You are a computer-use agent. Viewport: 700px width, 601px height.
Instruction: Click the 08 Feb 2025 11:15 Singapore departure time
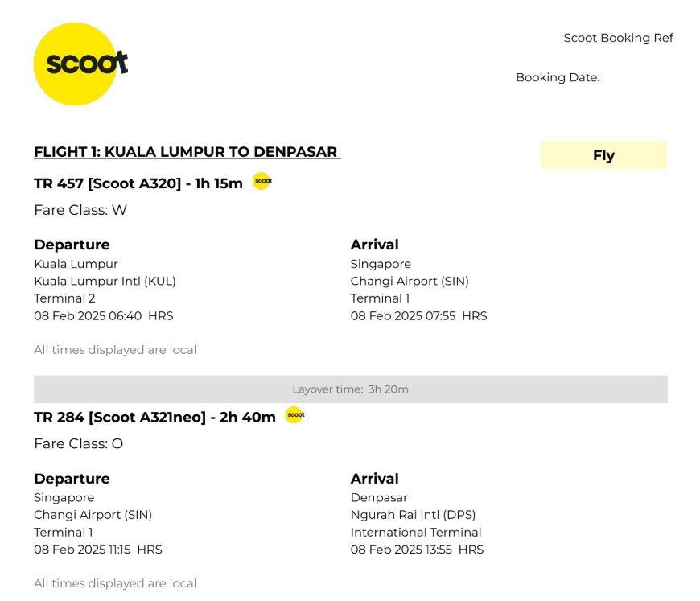97,550
